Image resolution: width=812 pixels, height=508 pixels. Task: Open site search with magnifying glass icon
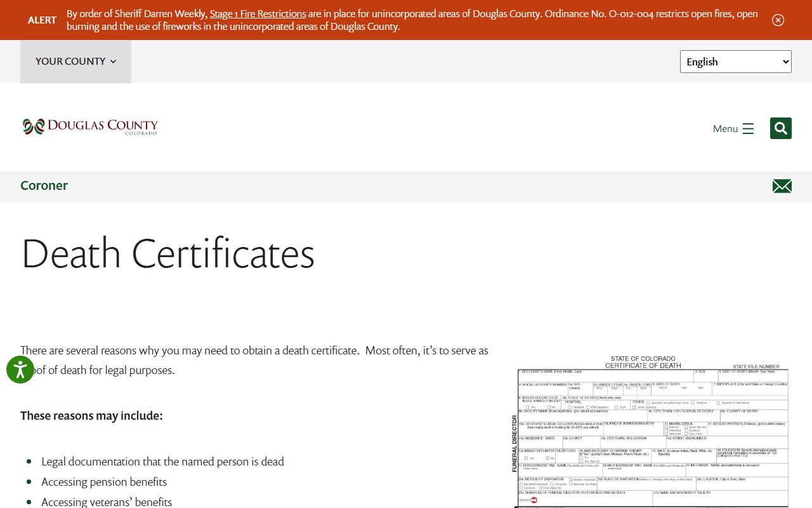[x=780, y=128]
